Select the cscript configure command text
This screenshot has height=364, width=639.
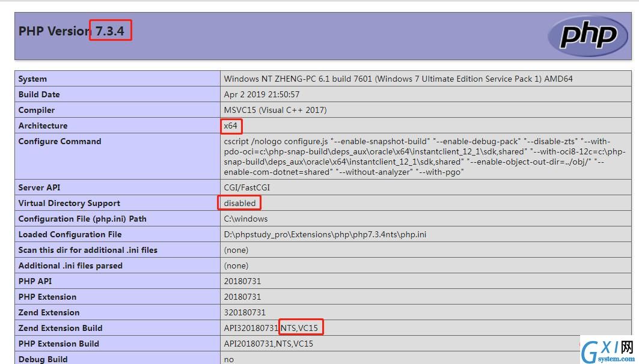(424, 157)
